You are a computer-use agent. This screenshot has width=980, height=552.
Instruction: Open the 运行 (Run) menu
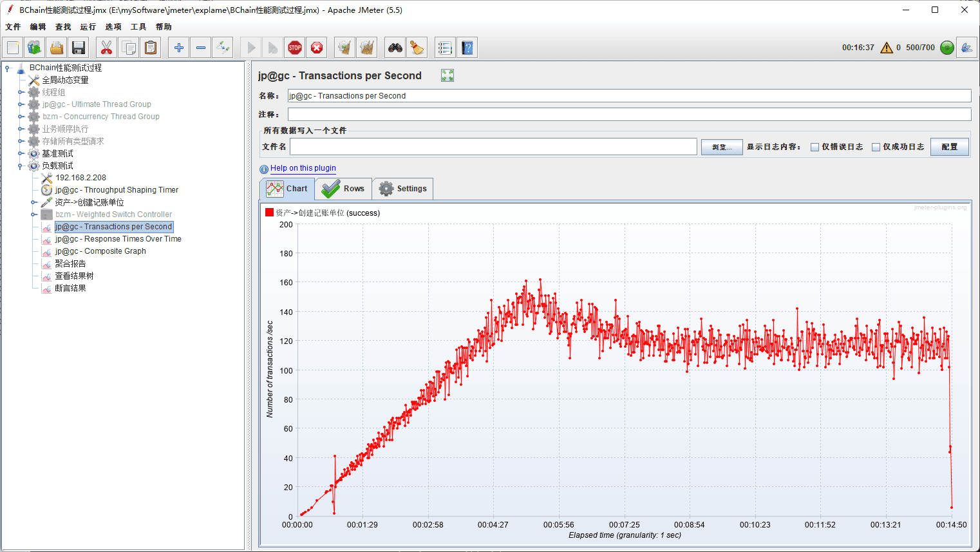[x=88, y=27]
